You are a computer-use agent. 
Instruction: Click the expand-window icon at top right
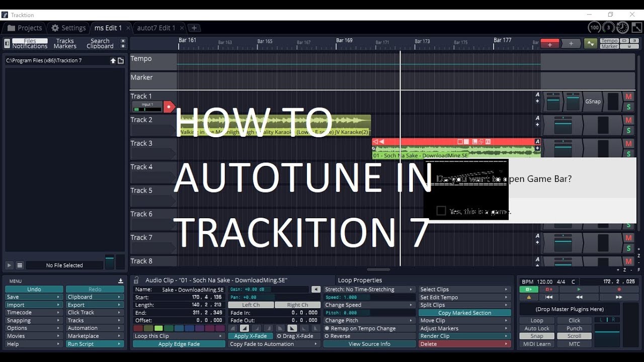[x=637, y=28]
